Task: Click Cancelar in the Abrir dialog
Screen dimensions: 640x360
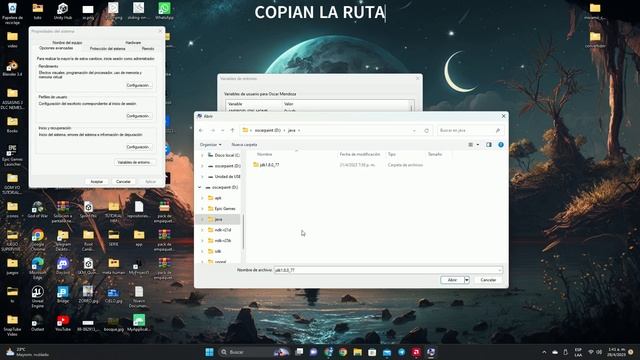Action: pos(488,280)
